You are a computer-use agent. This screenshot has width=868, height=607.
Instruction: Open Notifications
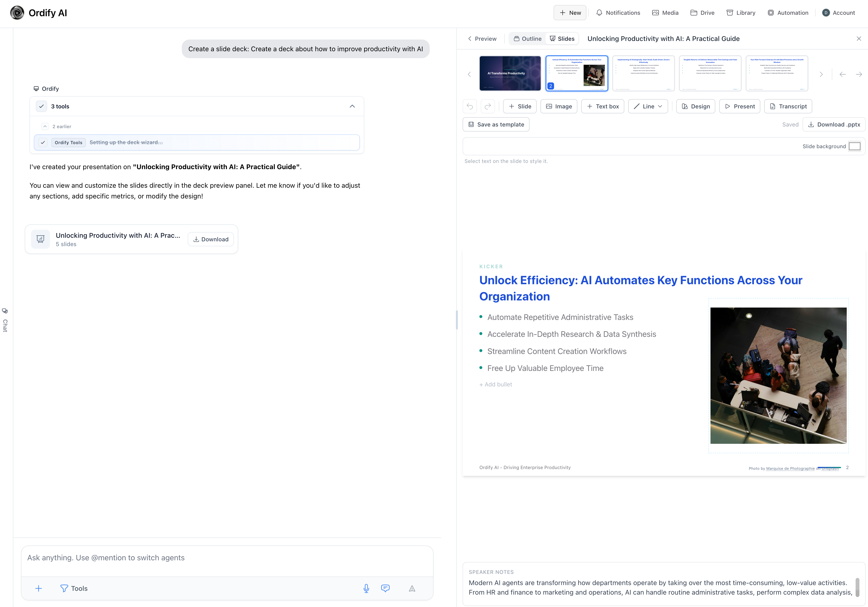click(618, 13)
